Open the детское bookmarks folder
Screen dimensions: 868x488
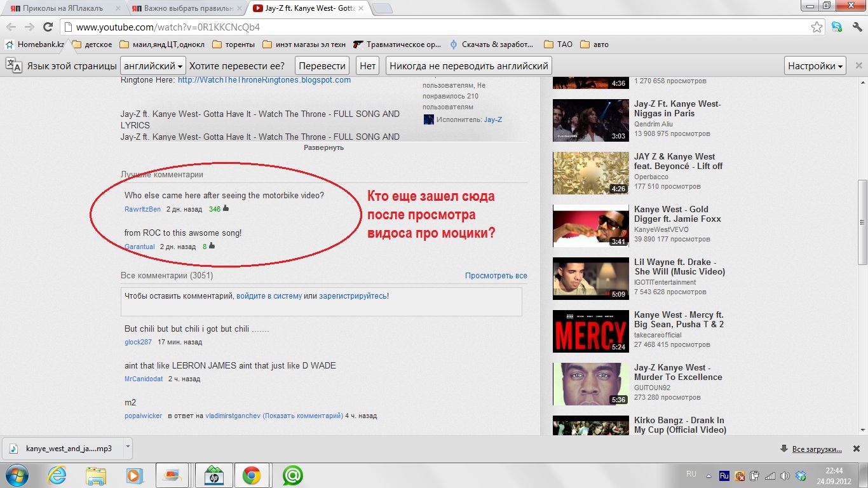point(92,44)
